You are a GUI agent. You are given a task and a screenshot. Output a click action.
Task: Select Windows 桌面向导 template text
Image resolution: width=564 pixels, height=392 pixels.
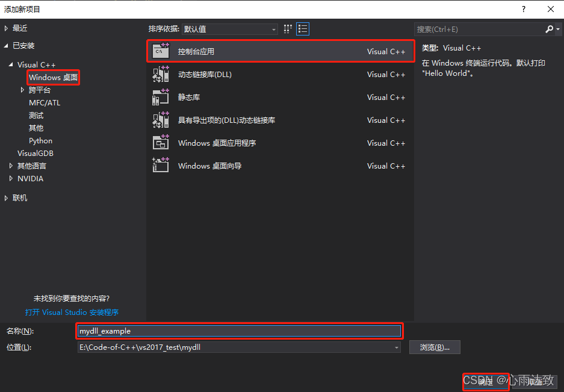pos(209,166)
